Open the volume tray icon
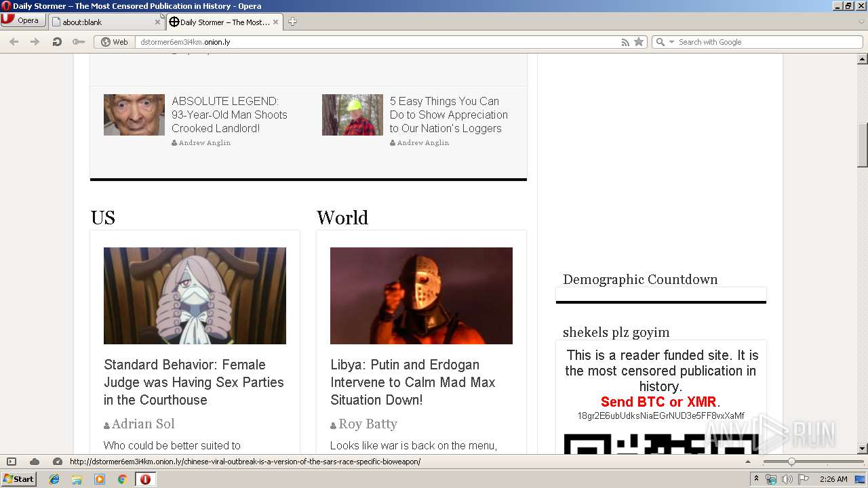The image size is (868, 488). click(x=787, y=479)
